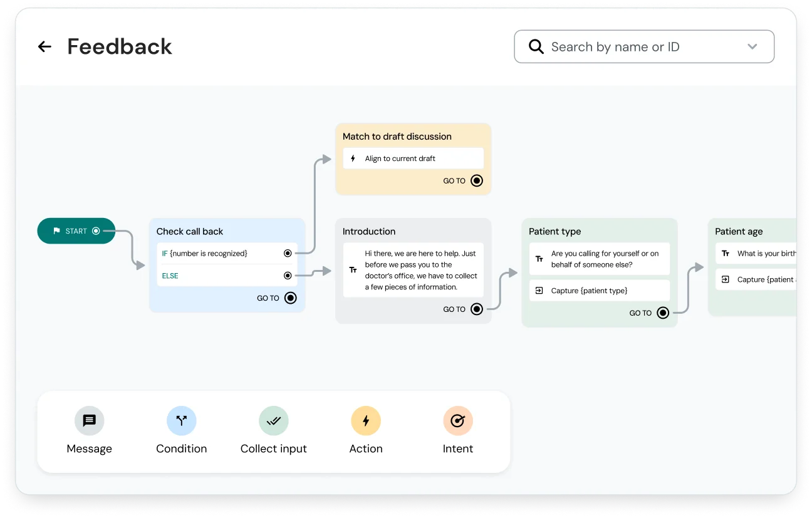Select the Action node type icon
Image resolution: width=812 pixels, height=518 pixels.
(x=366, y=421)
